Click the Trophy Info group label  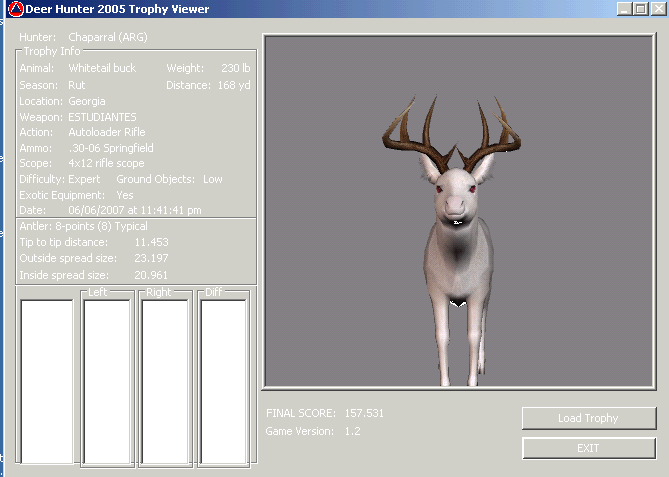coord(52,51)
